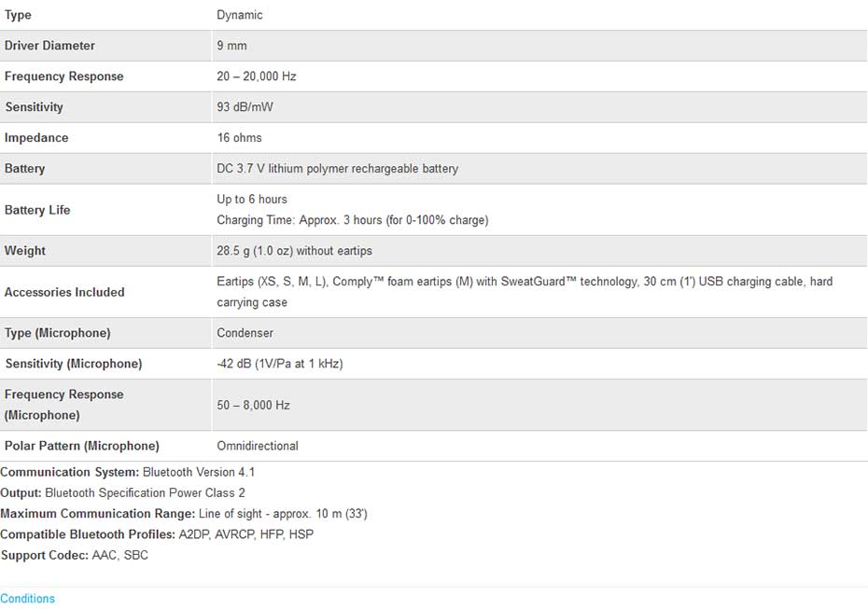This screenshot has width=868, height=609.
Task: Click the Support Codec line
Action: 74,555
